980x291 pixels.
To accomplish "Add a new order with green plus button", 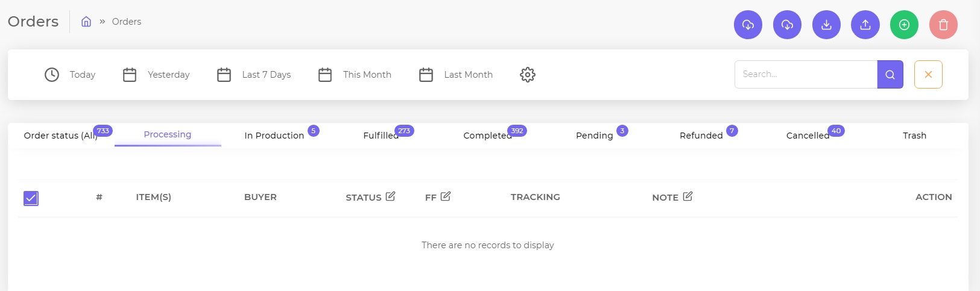I will point(904,25).
